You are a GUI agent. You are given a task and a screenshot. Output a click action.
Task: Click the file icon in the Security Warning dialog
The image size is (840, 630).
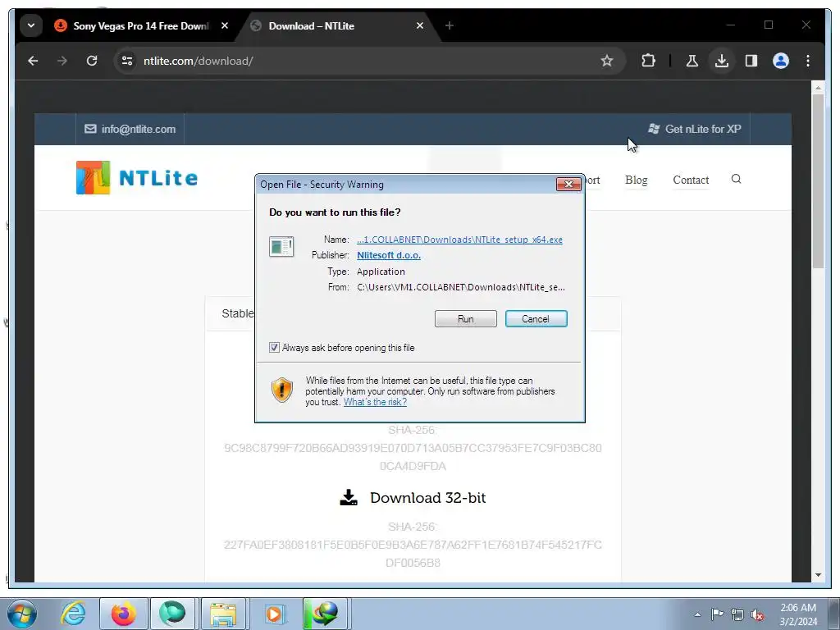coord(281,247)
